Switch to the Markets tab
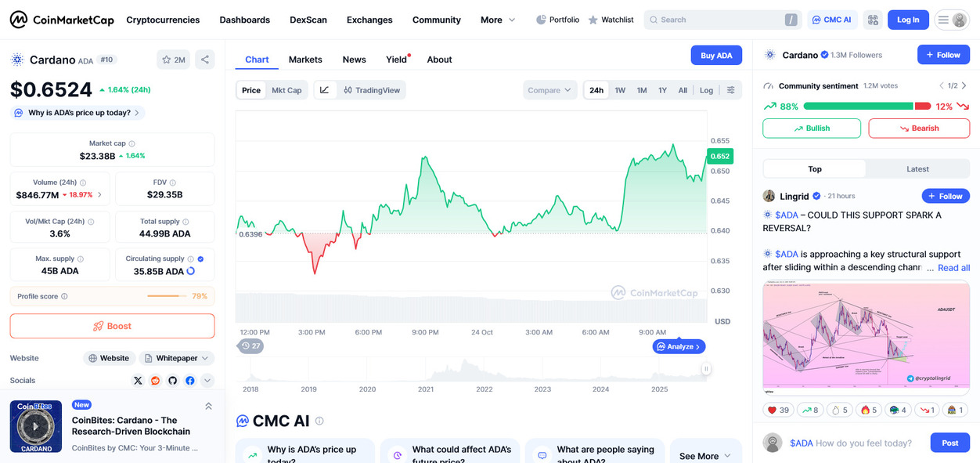 click(x=305, y=60)
